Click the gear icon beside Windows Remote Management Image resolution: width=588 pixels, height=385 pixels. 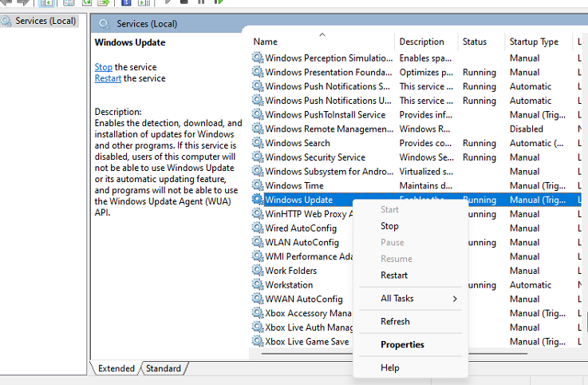[x=257, y=129]
